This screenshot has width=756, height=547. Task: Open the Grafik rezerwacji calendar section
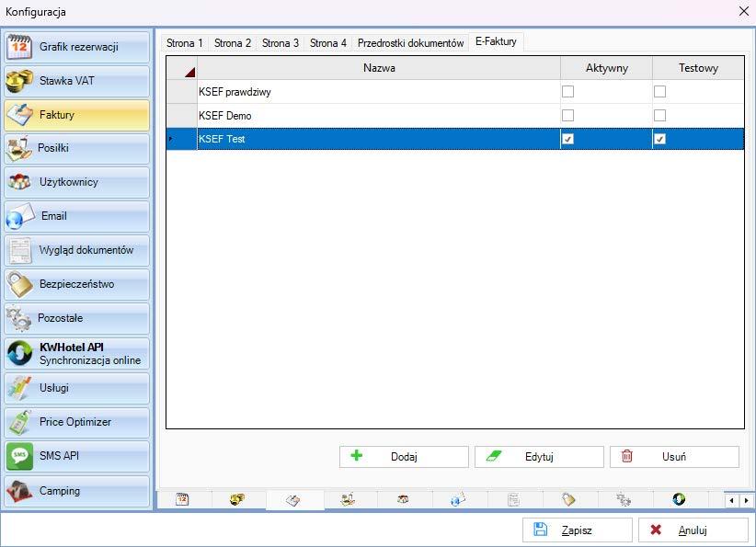(76, 47)
